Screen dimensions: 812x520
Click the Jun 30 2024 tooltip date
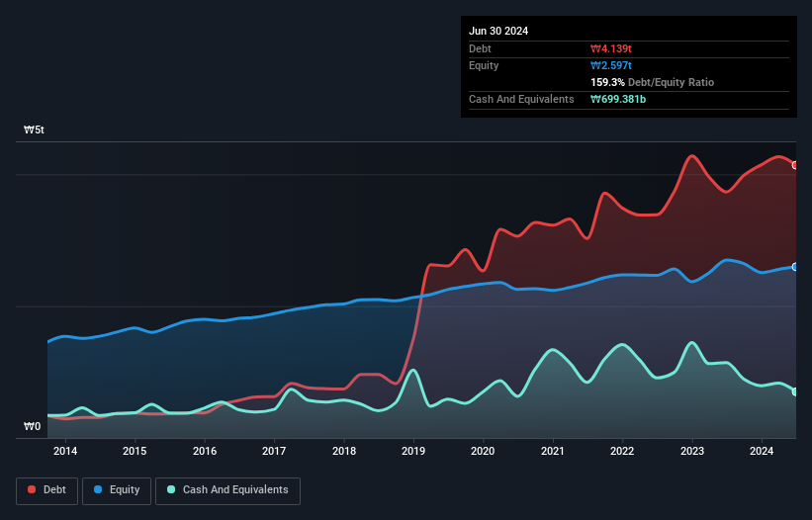click(x=498, y=31)
